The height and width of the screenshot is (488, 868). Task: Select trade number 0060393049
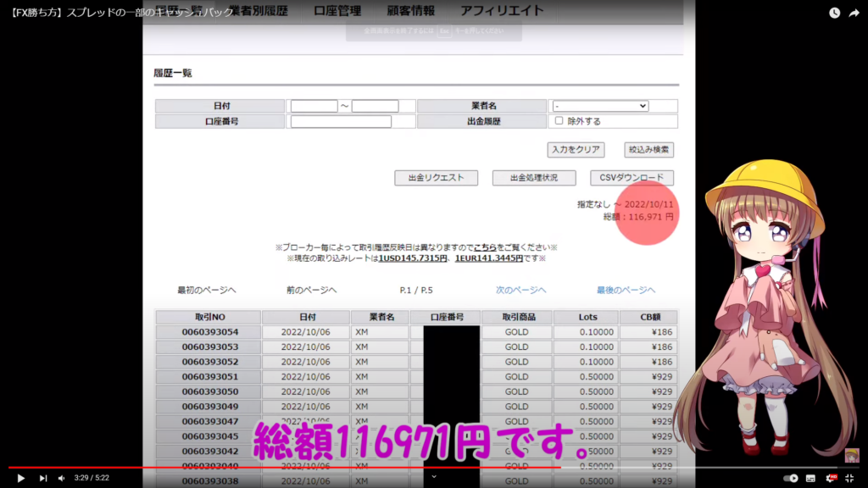point(210,407)
